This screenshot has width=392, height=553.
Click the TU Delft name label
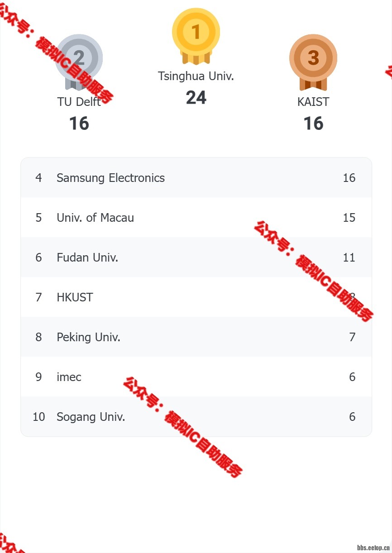tap(79, 102)
